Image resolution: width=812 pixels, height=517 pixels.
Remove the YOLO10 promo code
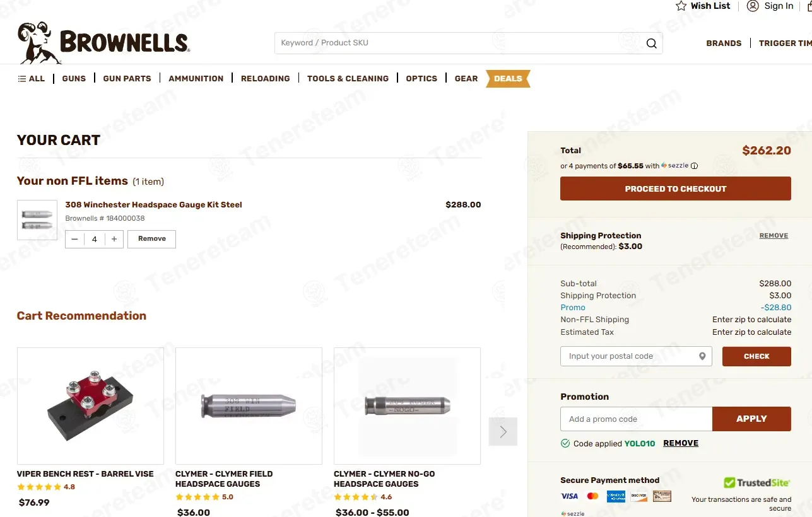coord(681,443)
